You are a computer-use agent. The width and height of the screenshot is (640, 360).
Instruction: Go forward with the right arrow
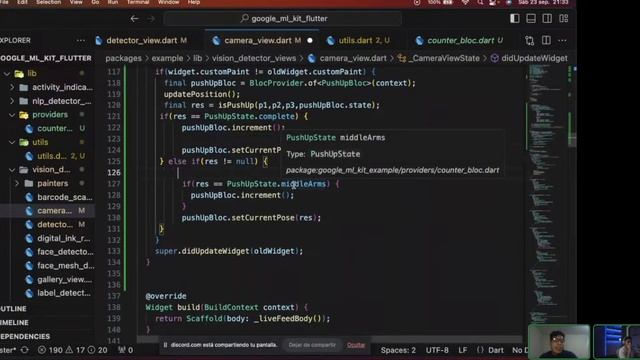[x=151, y=19]
